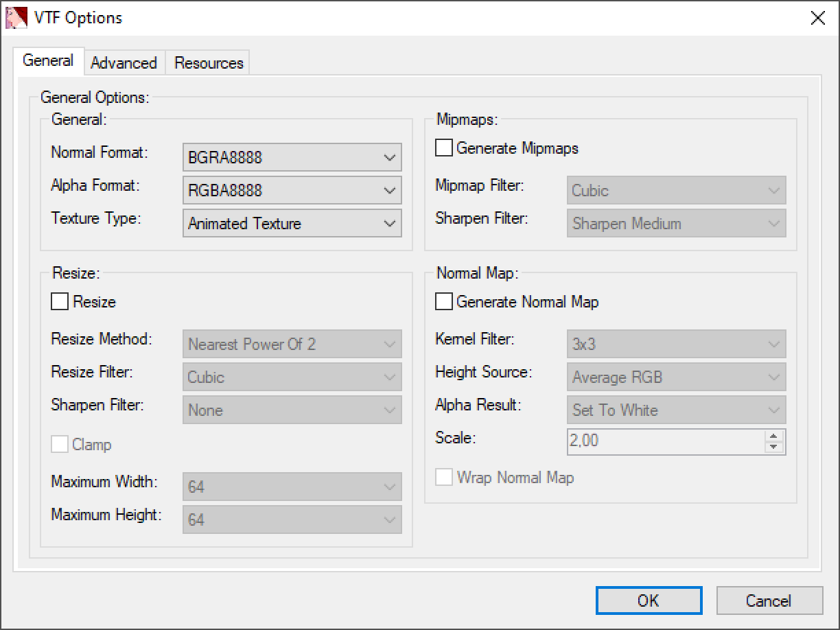This screenshot has width=840, height=630.
Task: Expand the Resize Method dropdown
Action: (x=292, y=345)
